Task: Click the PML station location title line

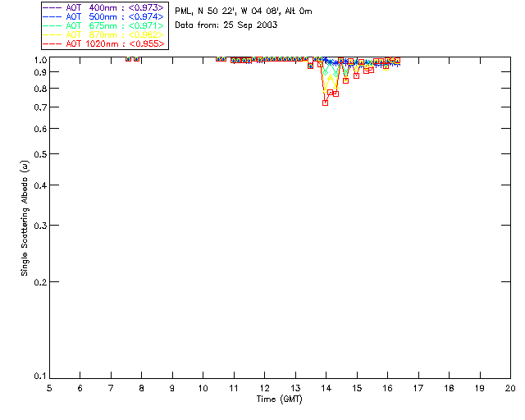Action: (x=244, y=11)
